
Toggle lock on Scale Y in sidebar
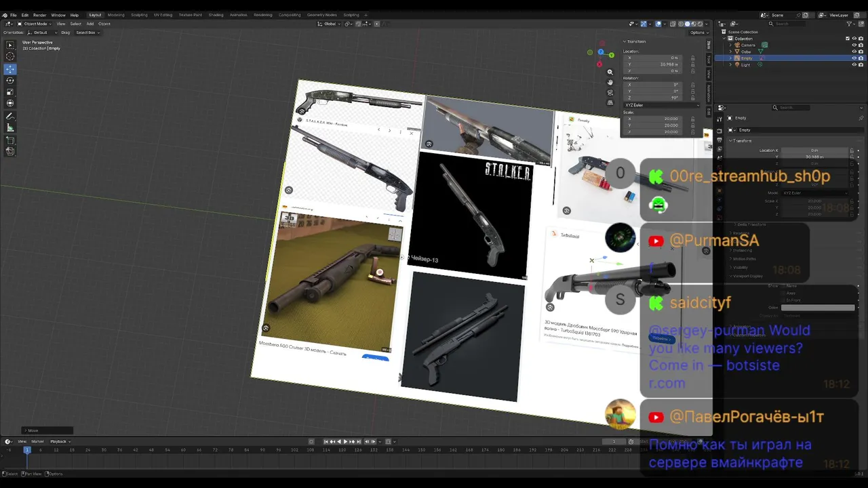coord(692,125)
